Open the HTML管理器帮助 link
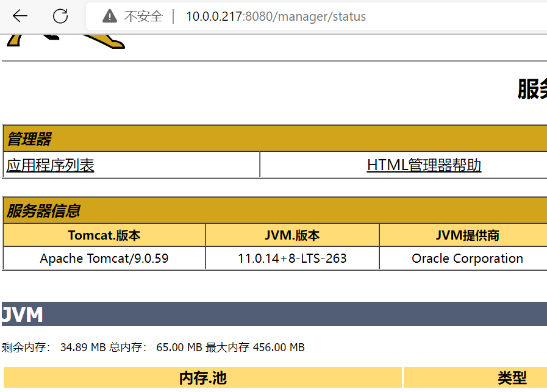 pos(424,165)
